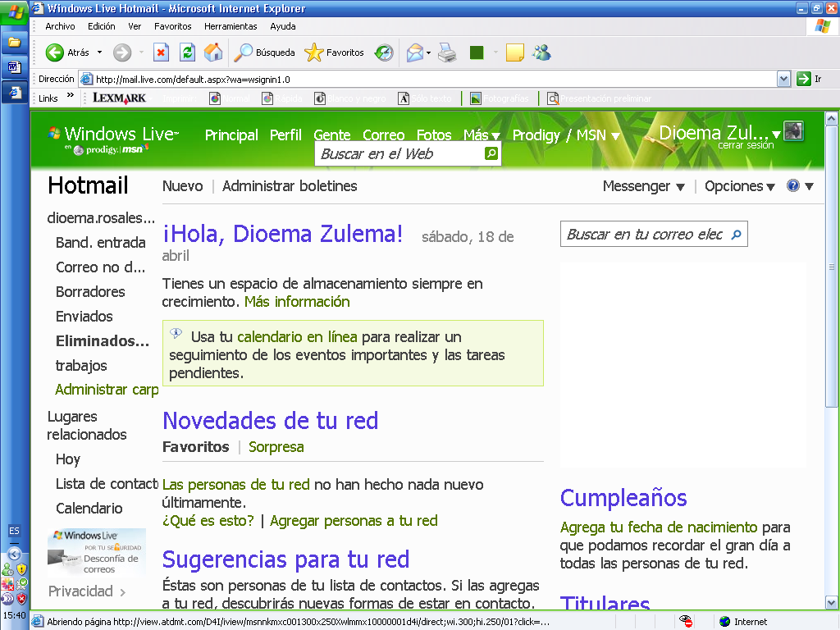Choose Lexmark Sólo texto print icon
This screenshot has width=840, height=630.
pyautogui.click(x=404, y=98)
